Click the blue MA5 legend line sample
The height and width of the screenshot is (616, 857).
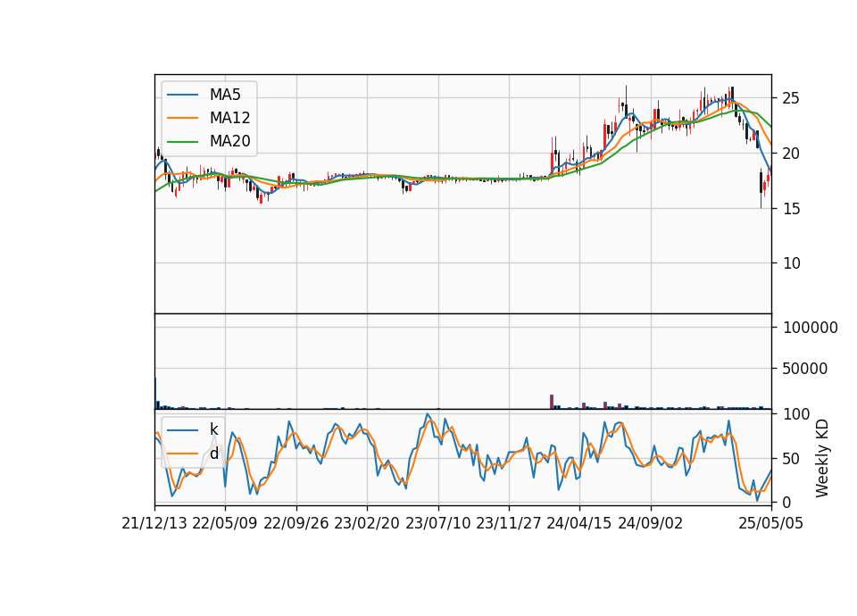(182, 95)
